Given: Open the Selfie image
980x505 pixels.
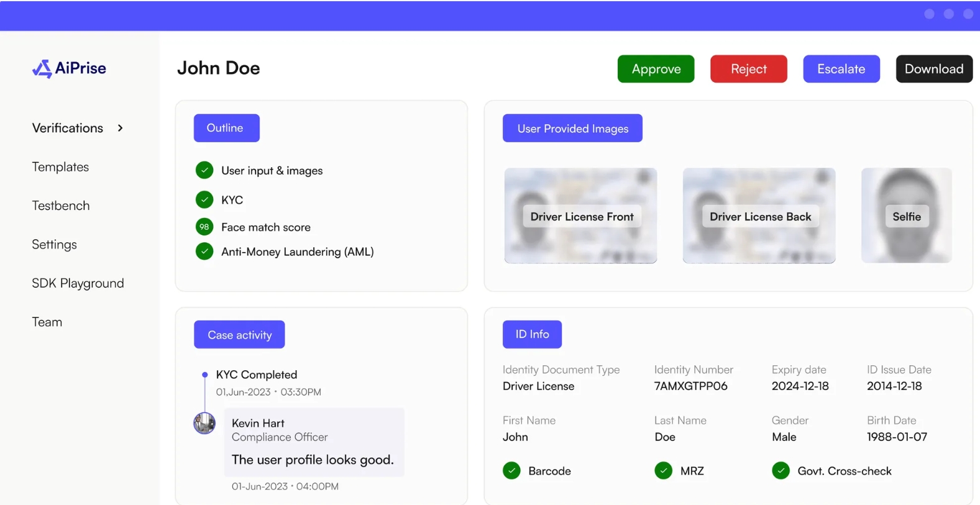Looking at the screenshot, I should (907, 216).
